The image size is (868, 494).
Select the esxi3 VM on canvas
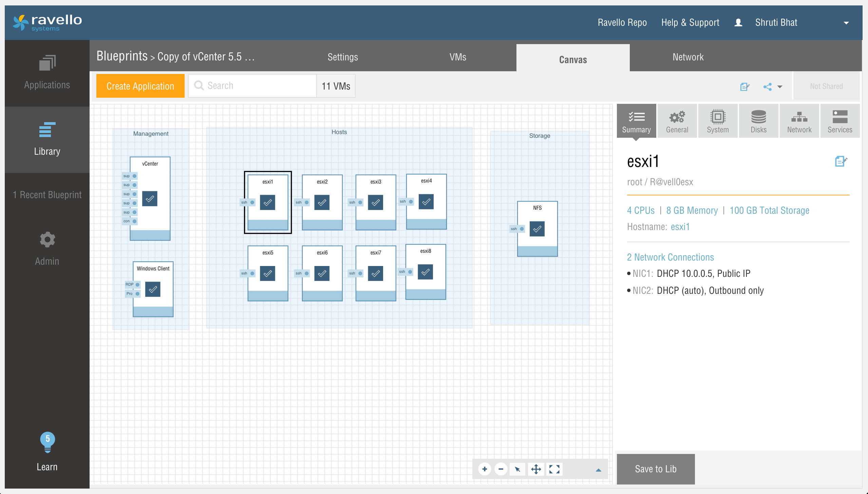click(376, 202)
